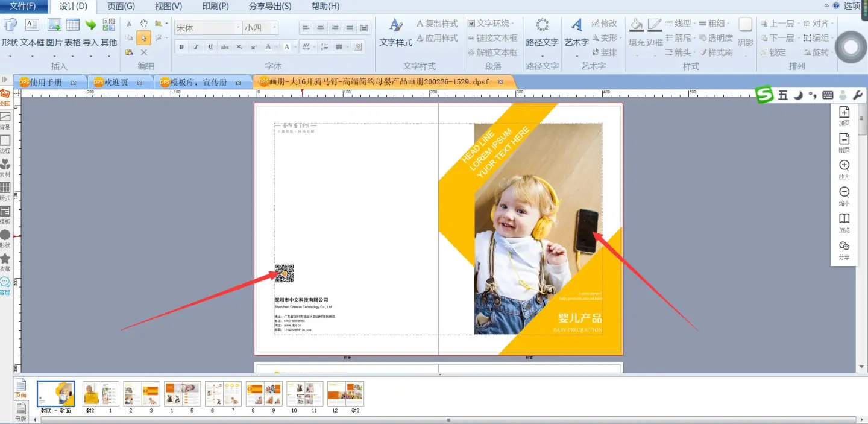Screen dimensions: 868x424
Task: Insert a table with 表格 icon
Action: coord(73,25)
